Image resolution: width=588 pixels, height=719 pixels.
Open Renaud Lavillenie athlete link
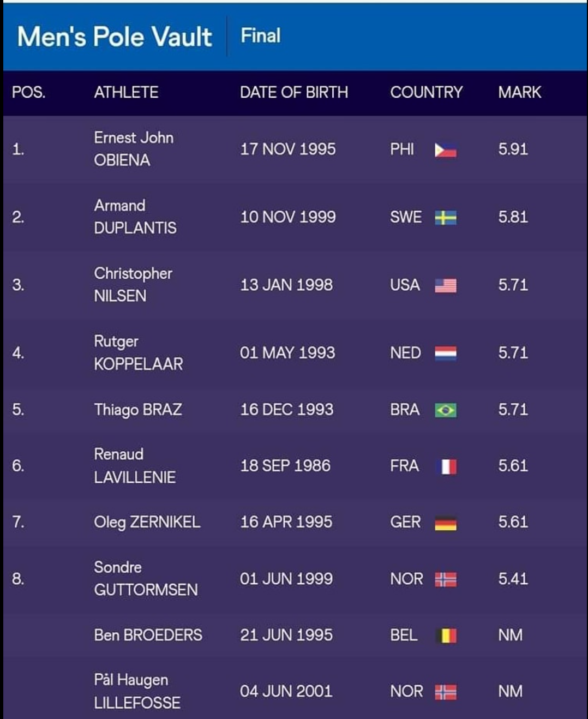click(135, 466)
